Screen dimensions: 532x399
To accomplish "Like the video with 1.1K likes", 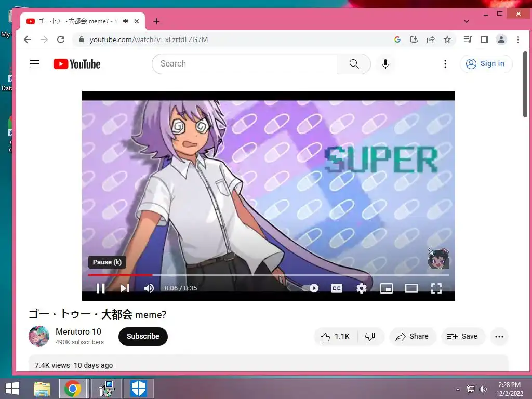I will pyautogui.click(x=335, y=336).
